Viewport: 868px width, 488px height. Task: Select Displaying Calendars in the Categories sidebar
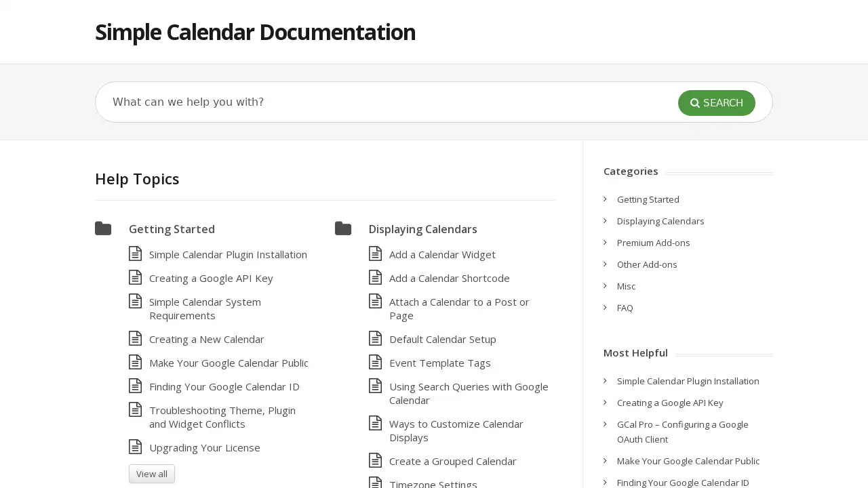660,221
